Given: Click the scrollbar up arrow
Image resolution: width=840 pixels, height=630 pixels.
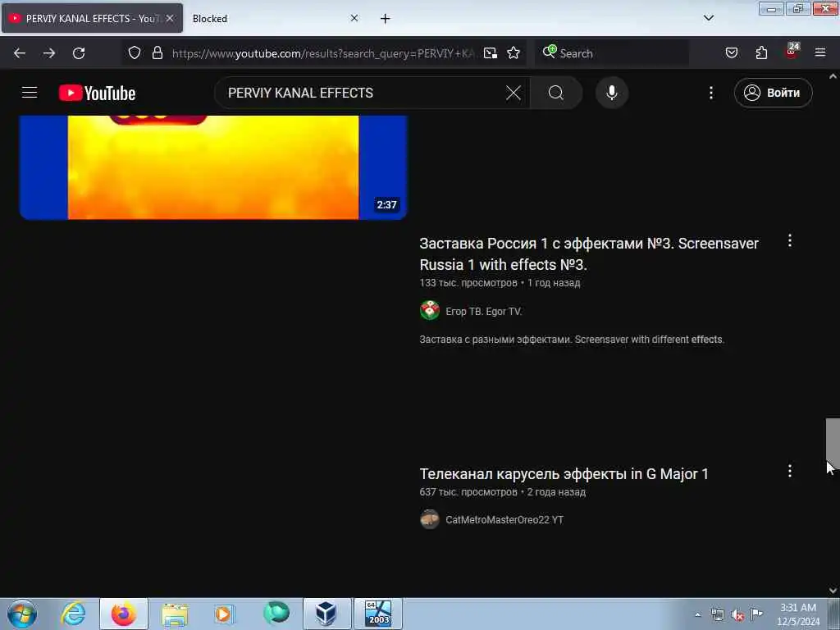Looking at the screenshot, I should (x=833, y=76).
